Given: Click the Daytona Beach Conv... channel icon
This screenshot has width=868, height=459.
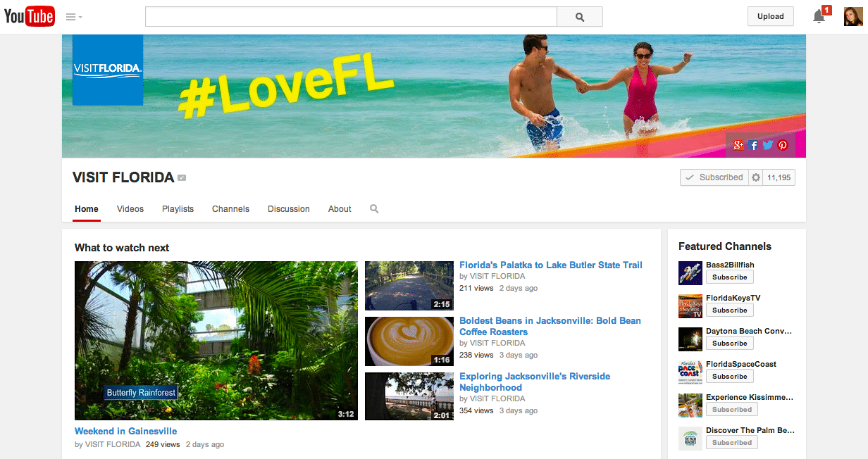Looking at the screenshot, I should (x=690, y=339).
